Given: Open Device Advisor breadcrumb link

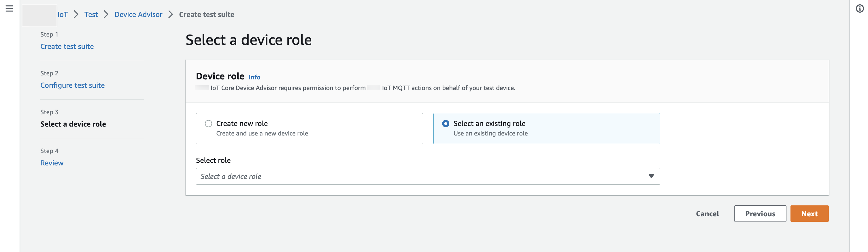Looking at the screenshot, I should (x=138, y=14).
